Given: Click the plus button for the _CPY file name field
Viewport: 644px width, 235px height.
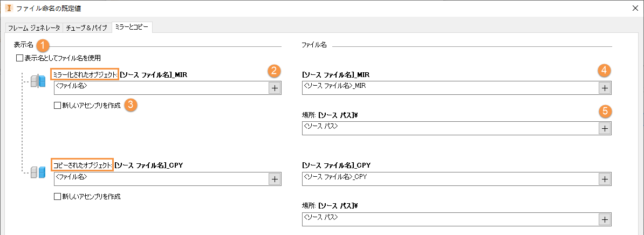Looking at the screenshot, I should click(605, 179).
